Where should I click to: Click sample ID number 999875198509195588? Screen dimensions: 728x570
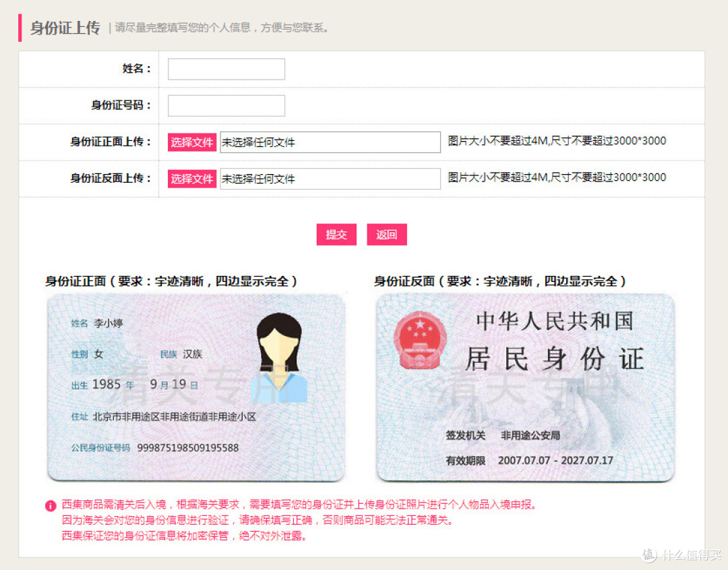click(x=187, y=448)
